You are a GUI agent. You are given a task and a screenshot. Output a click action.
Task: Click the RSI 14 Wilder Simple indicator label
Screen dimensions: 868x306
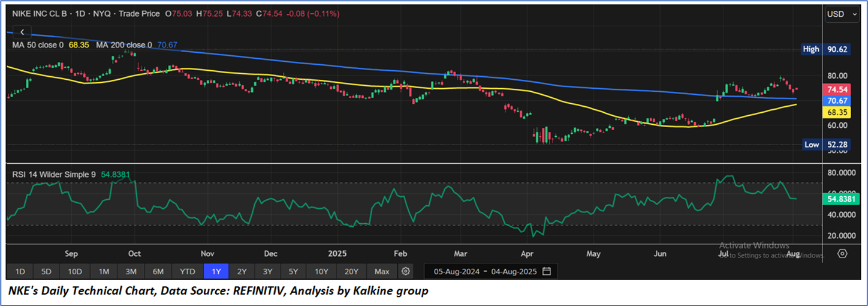[x=54, y=174]
